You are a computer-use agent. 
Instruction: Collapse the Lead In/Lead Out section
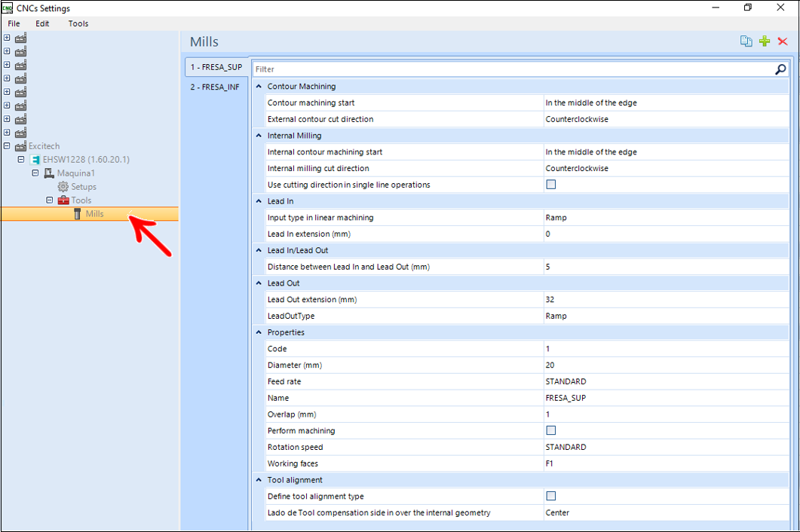pyautogui.click(x=259, y=250)
